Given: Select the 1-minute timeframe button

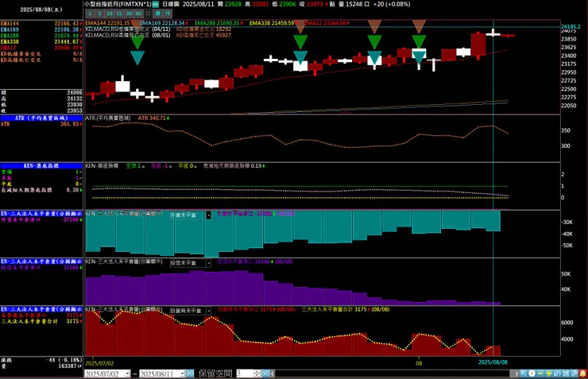Looking at the screenshot, I should pos(90,14).
